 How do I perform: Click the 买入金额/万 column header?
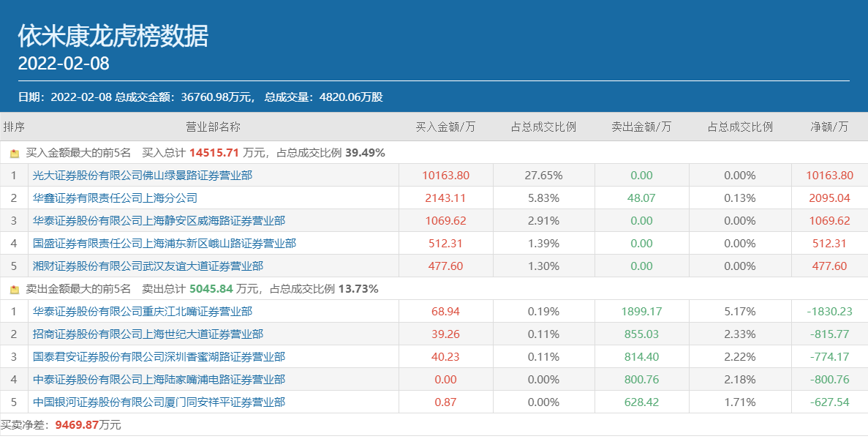pyautogui.click(x=445, y=127)
